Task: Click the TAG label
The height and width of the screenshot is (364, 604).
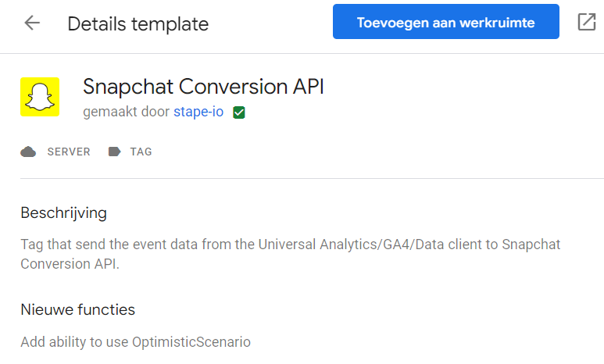Action: pyautogui.click(x=141, y=152)
